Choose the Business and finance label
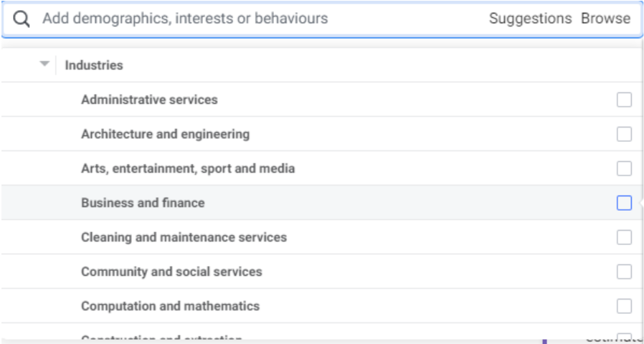This screenshot has height=344, width=644. [x=143, y=203]
